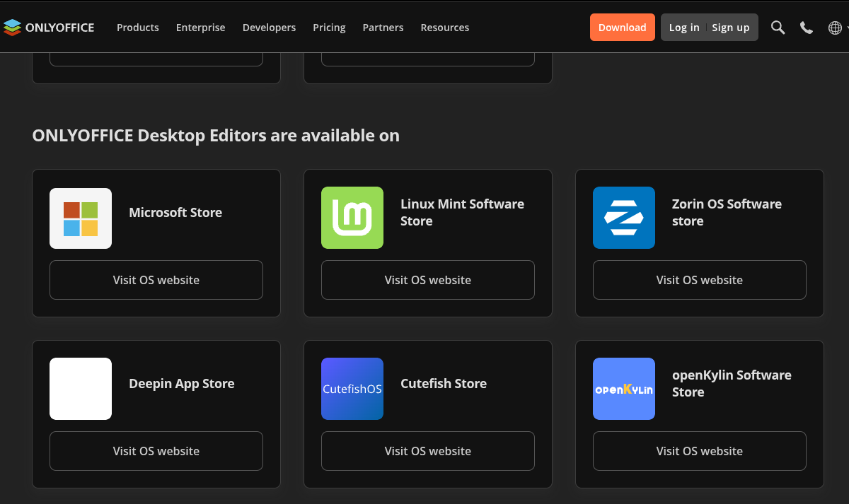Screen dimensions: 849x504
Task: Click the Deepin App Store white thumbnail
Action: pos(81,389)
